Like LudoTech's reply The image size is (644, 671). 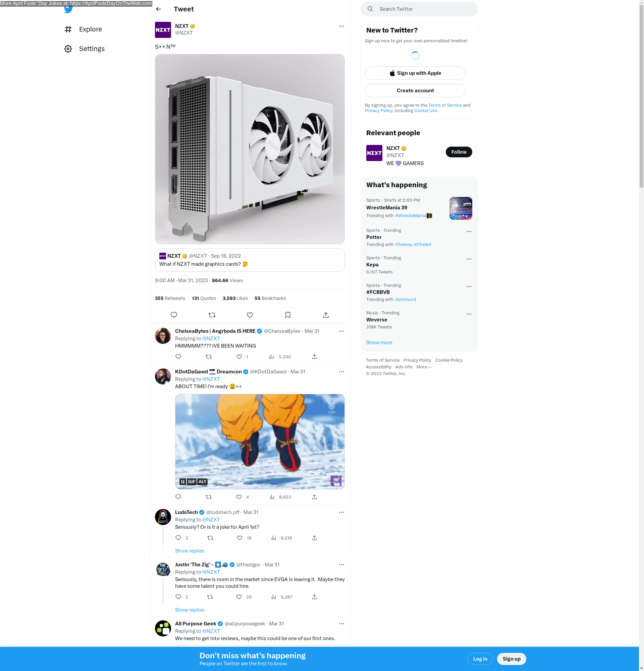[239, 538]
